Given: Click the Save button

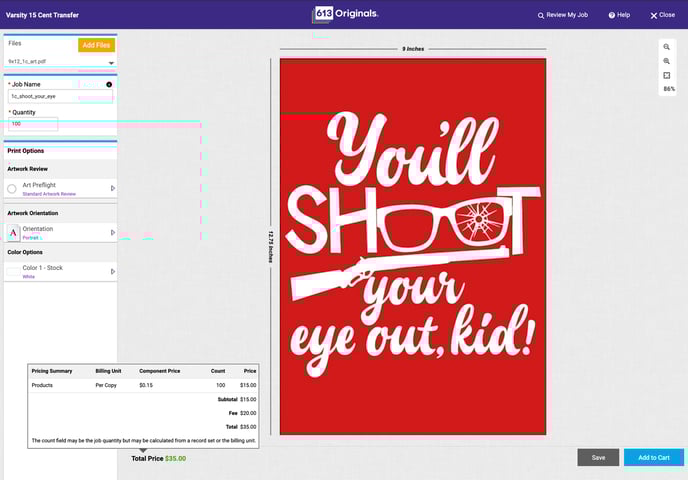Looking at the screenshot, I should pyautogui.click(x=598, y=457).
